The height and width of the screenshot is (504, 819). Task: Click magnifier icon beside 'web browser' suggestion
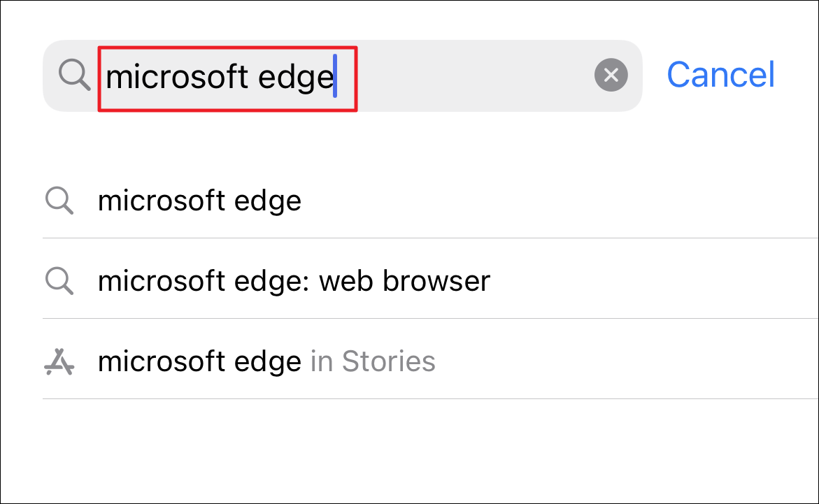[x=59, y=281]
